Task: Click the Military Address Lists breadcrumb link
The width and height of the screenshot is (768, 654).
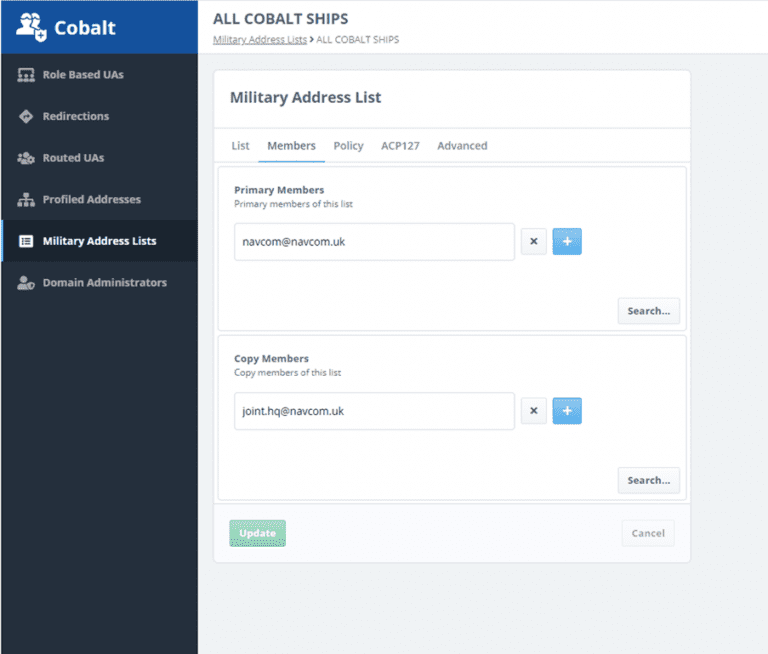Action: [x=260, y=40]
